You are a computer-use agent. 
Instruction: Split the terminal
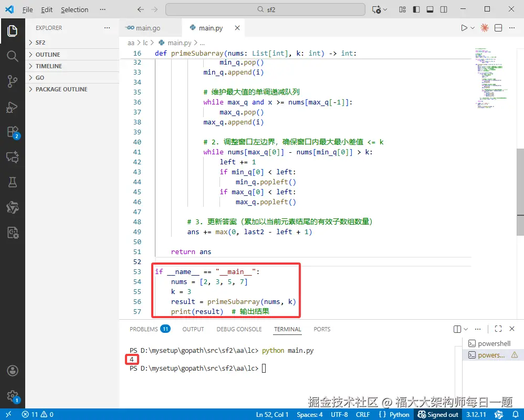tap(457, 329)
